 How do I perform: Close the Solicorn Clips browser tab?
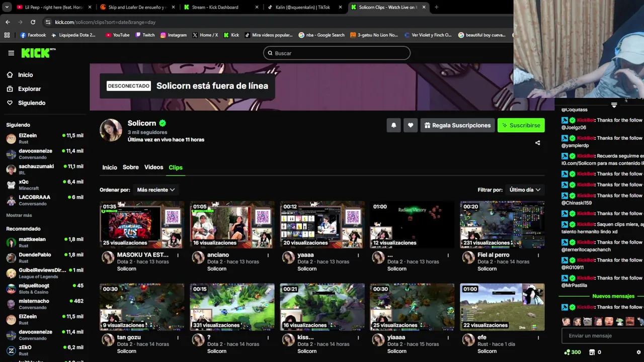(x=424, y=7)
